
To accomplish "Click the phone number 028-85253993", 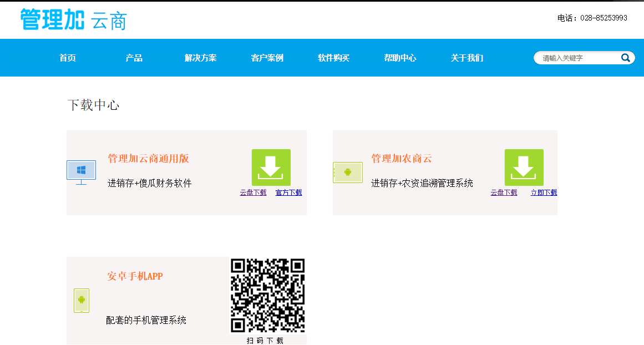I will (604, 18).
